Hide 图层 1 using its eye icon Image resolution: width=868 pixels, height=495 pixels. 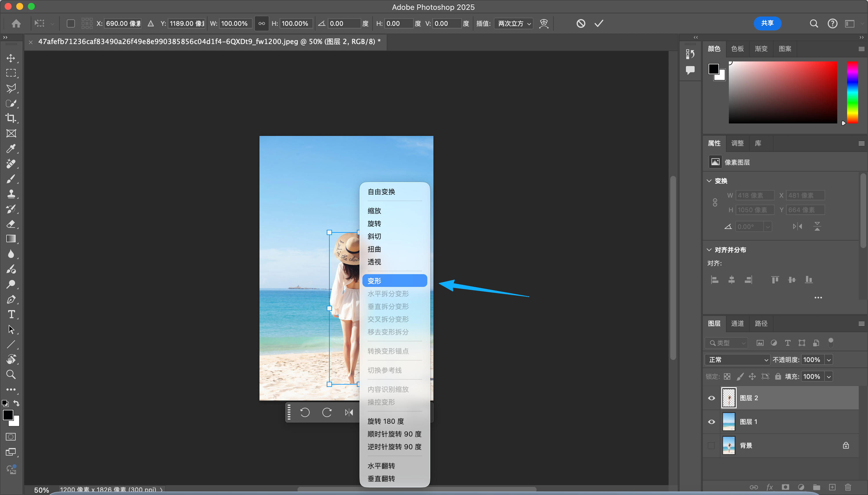711,422
